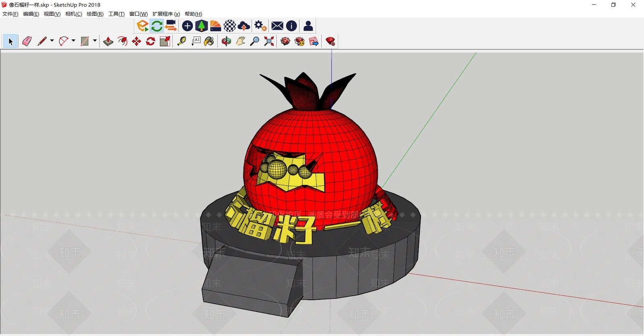Select the gray rectangular step block

pyautogui.click(x=252, y=282)
